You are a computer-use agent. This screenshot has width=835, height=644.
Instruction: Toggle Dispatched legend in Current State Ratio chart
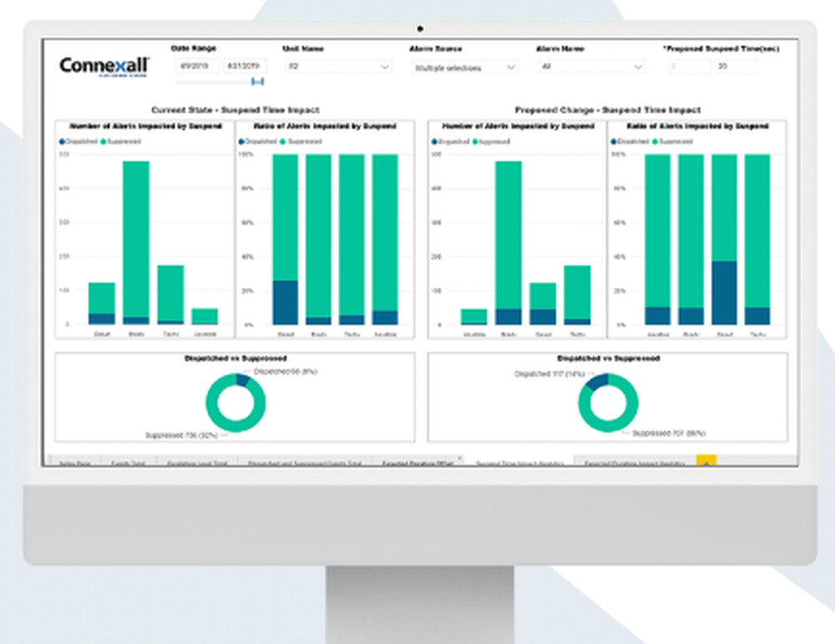(x=258, y=142)
